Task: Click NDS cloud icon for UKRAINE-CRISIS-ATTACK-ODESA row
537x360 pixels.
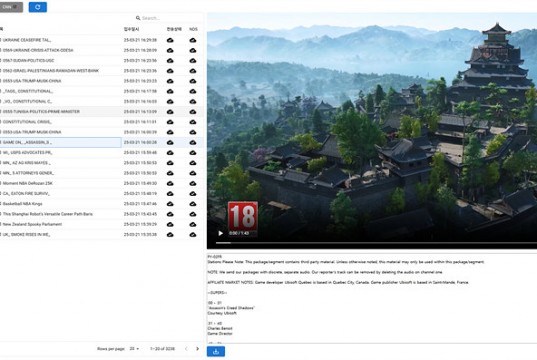Action: (193, 50)
